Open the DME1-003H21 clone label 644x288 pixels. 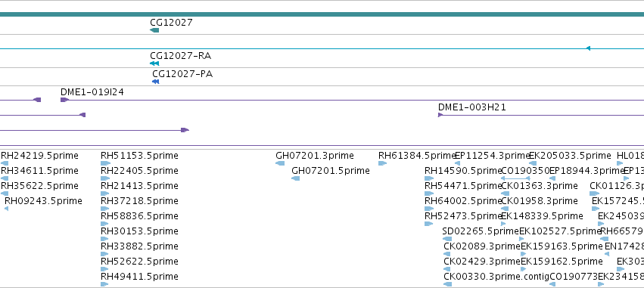472,107
